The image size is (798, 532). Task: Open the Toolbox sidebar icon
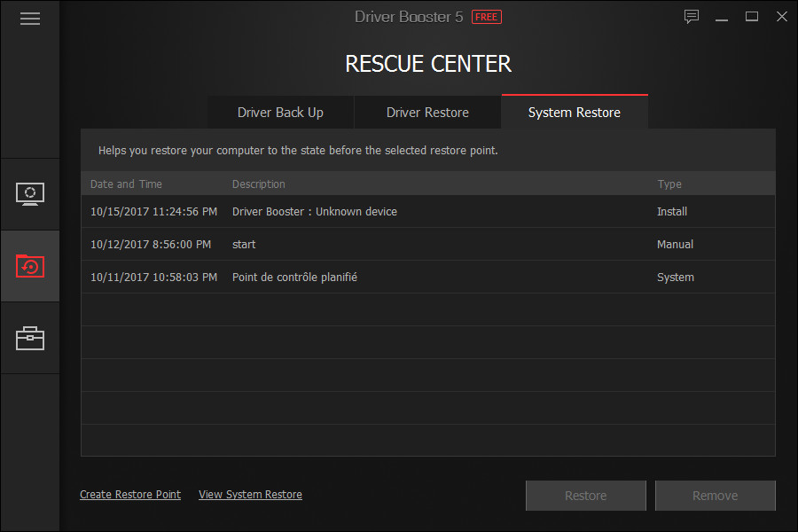(29, 338)
